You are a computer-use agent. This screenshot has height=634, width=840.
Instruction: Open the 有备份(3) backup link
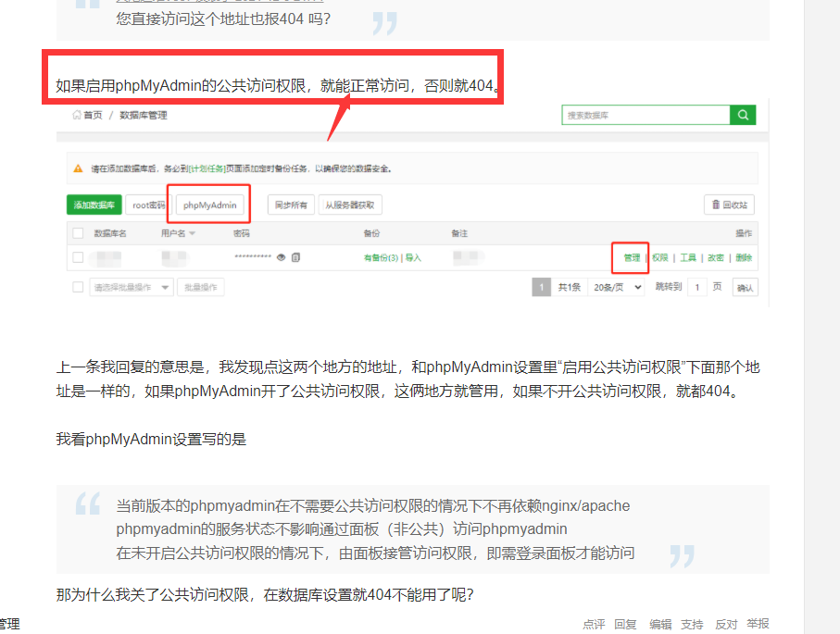[381, 257]
